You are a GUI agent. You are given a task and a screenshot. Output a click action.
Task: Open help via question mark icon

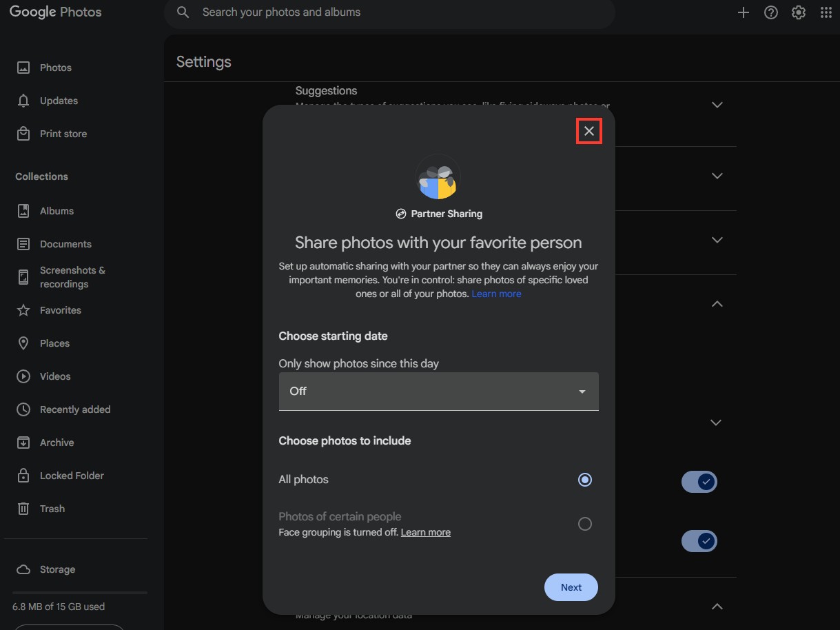pyautogui.click(x=771, y=12)
